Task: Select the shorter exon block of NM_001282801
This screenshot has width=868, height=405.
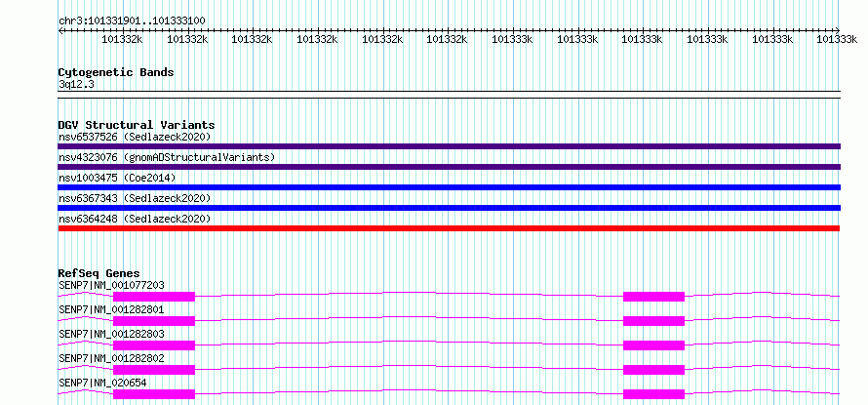Action: pyautogui.click(x=653, y=321)
